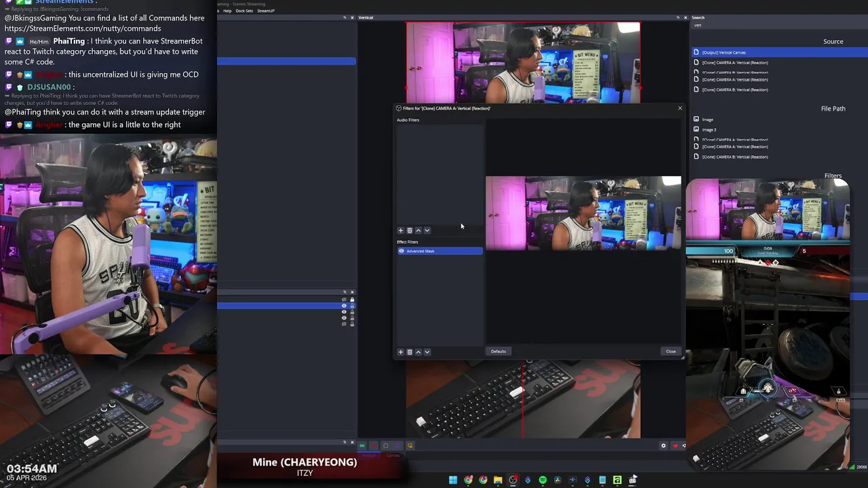The width and height of the screenshot is (868, 488).
Task: Open the Dock Sets menu
Action: tap(244, 11)
